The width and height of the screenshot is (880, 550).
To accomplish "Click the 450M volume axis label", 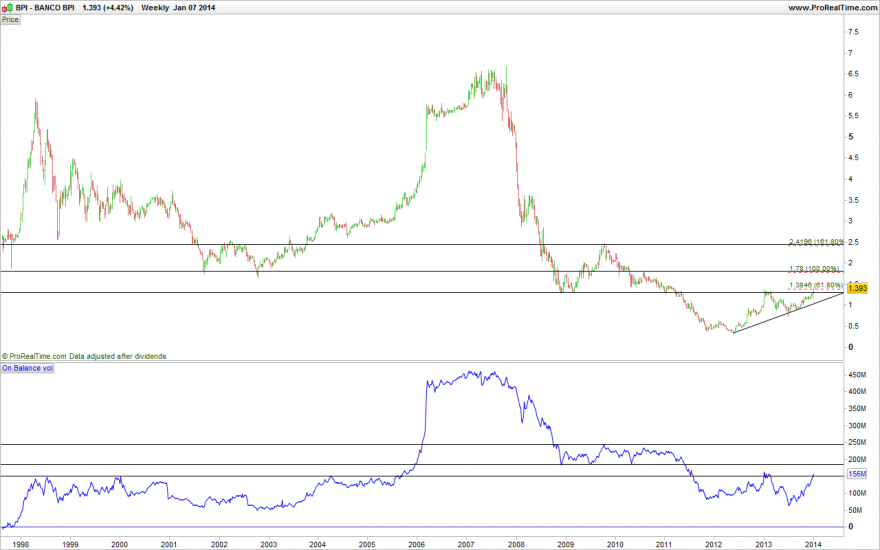I will point(857,374).
